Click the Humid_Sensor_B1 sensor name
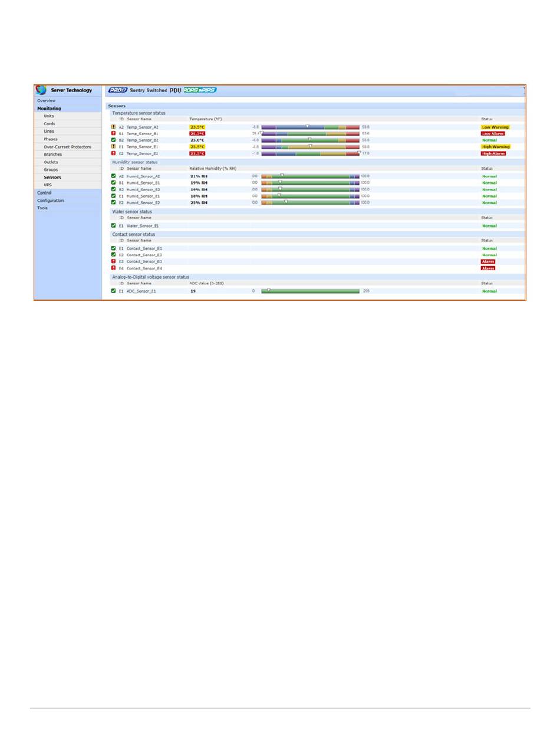This screenshot has width=560, height=736. (143, 183)
